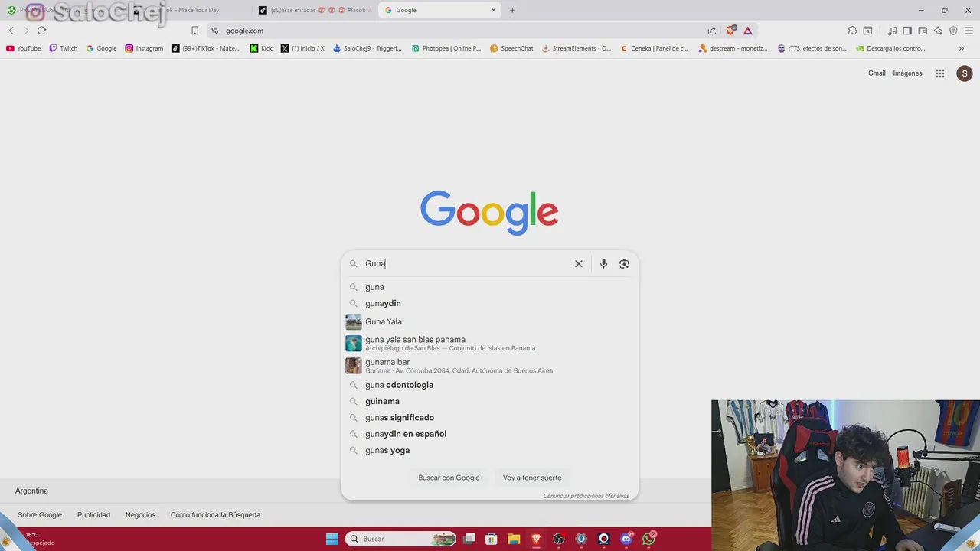Open the Kick bookmark
Viewport: 980px width, 551px height.
click(x=261, y=48)
